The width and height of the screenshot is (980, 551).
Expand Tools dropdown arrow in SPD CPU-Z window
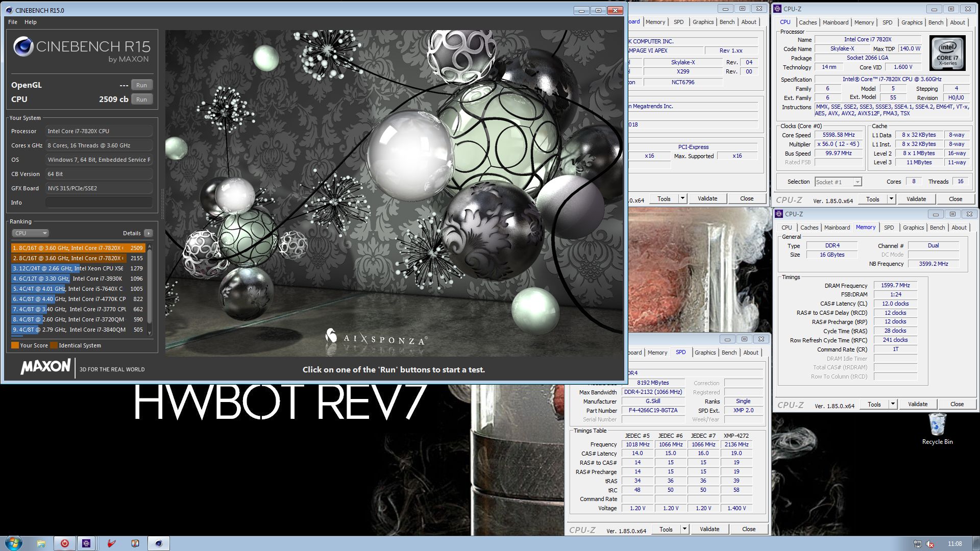pos(684,530)
